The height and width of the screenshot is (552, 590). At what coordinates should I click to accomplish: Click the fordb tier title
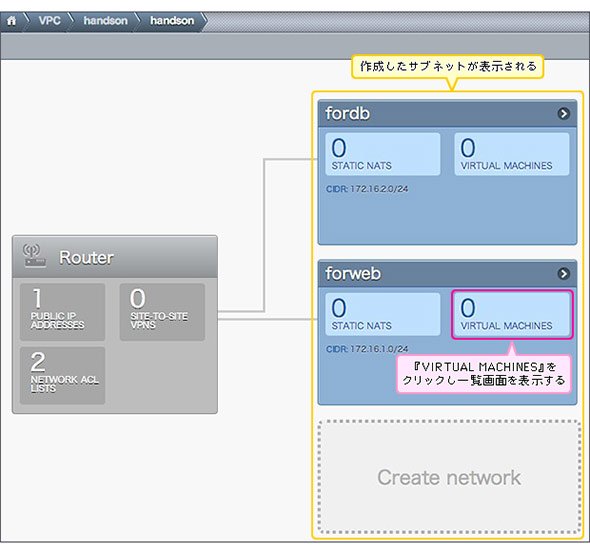(x=347, y=113)
